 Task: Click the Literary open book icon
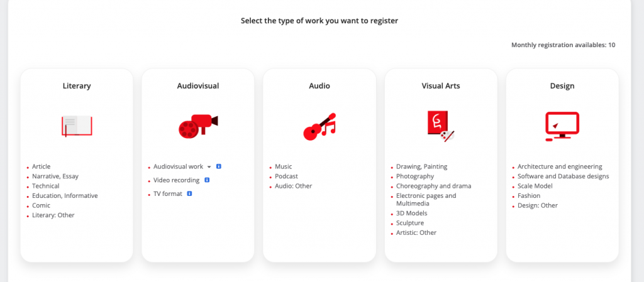(x=77, y=126)
